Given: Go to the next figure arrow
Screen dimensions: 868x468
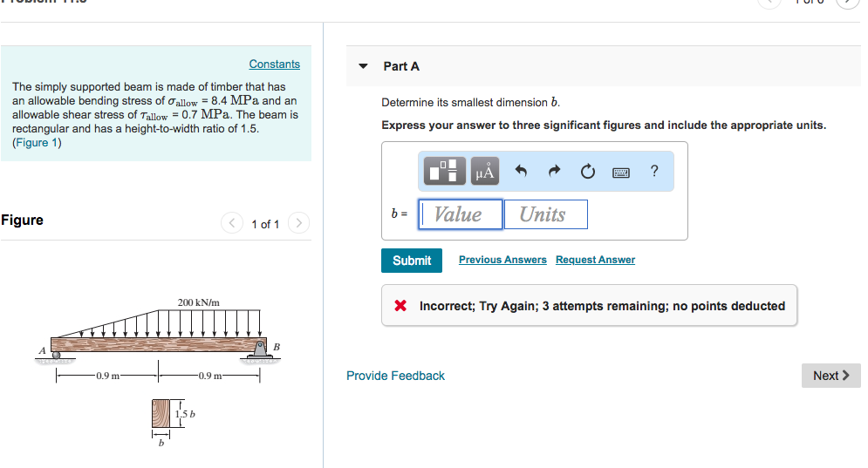Looking at the screenshot, I should pos(298,224).
